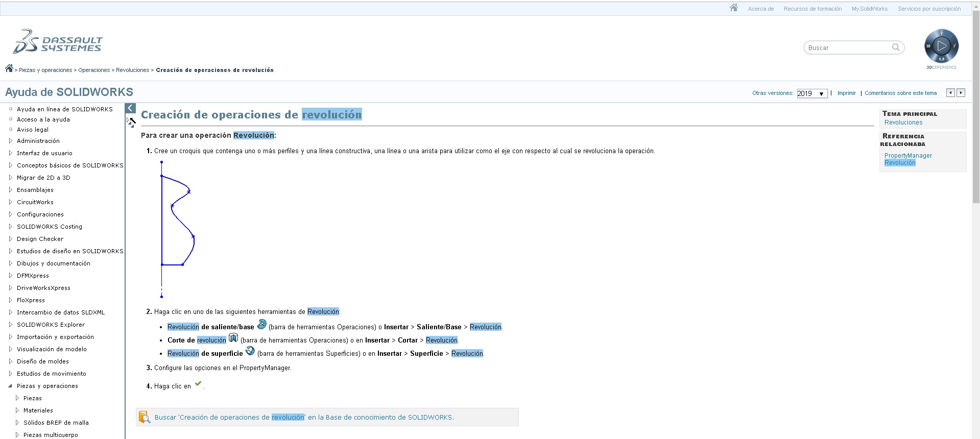Viewport: 980px width, 439px height.
Task: Click the Revolved Surface tool icon
Action: click(250, 351)
